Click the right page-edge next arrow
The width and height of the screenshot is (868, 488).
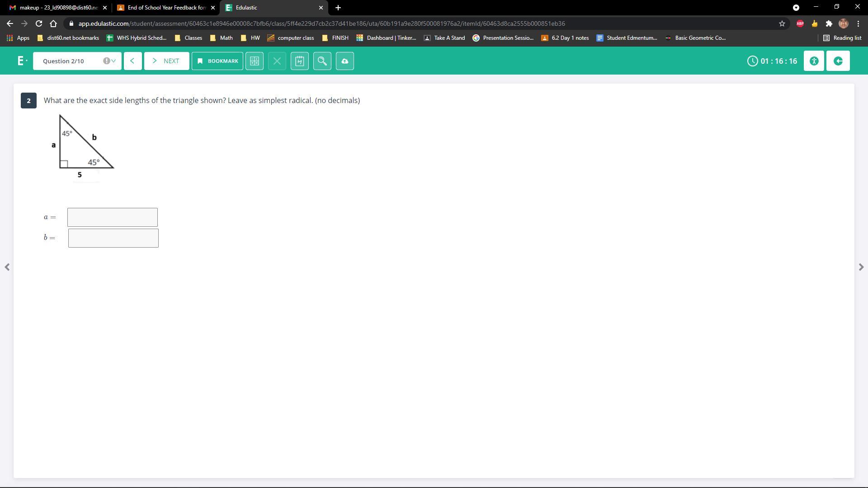coord(861,267)
